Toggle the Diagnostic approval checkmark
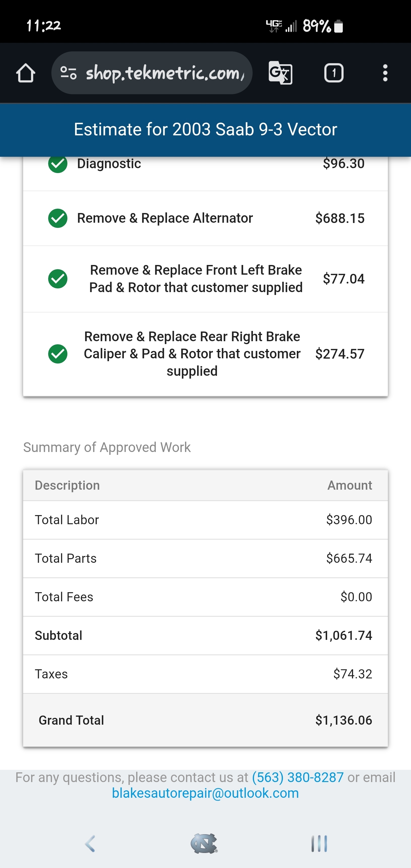This screenshot has width=411, height=868. tap(58, 164)
